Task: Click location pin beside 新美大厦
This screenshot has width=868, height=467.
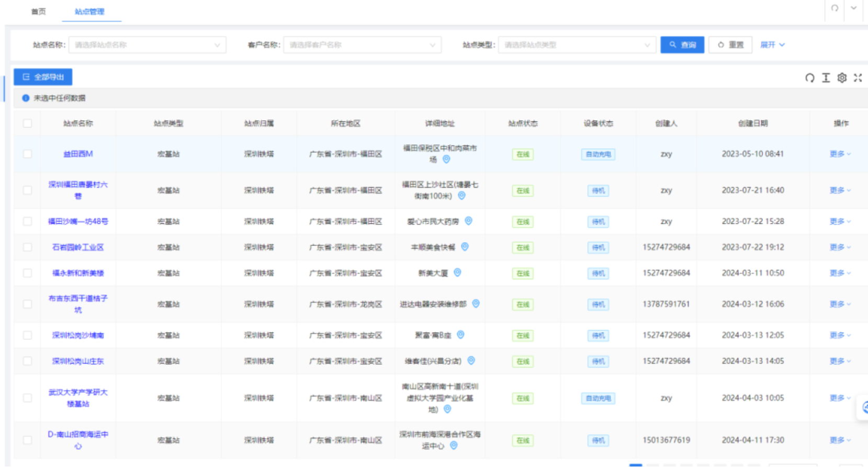Action: (x=457, y=272)
